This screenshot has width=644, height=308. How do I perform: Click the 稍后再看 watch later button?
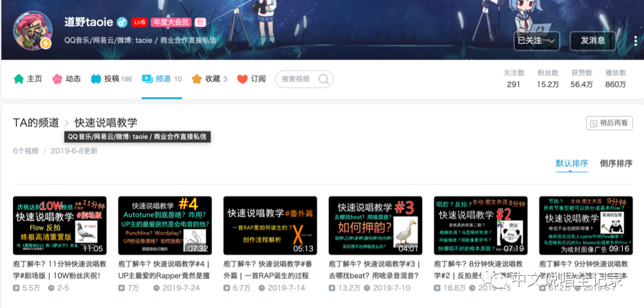click(x=609, y=123)
